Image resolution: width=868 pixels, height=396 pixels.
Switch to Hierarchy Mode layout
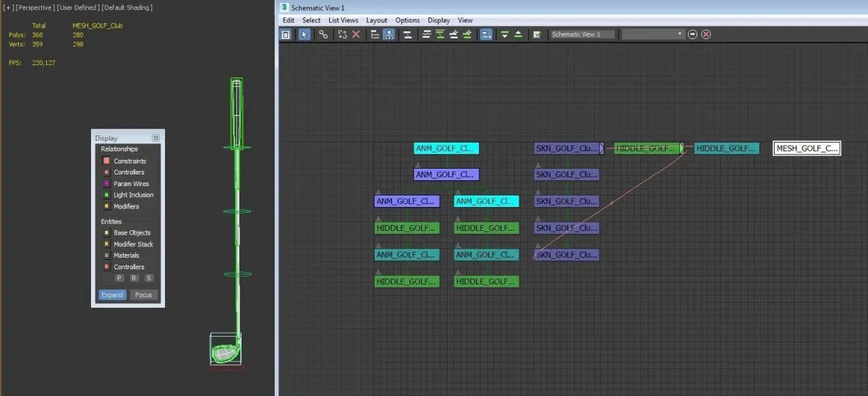click(375, 34)
